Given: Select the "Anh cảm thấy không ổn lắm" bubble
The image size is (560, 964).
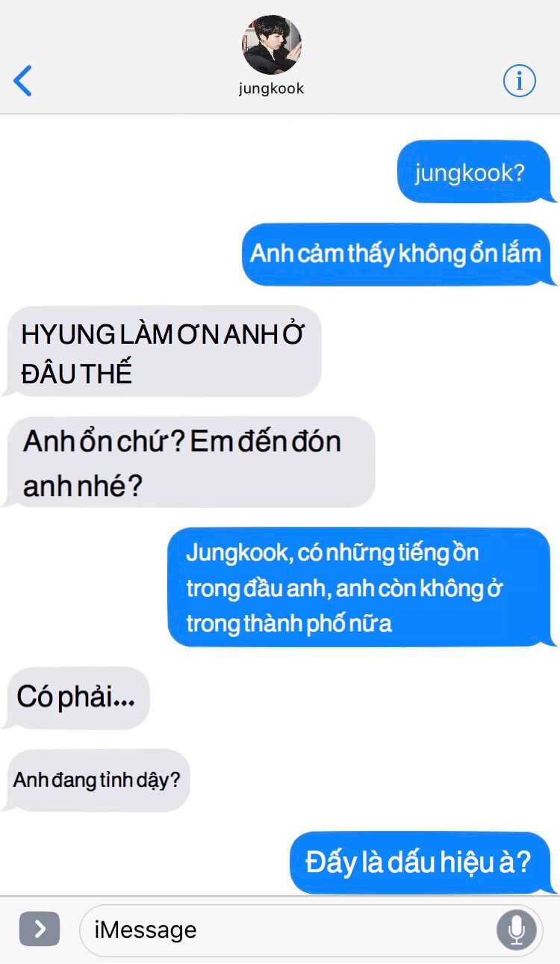Looking at the screenshot, I should click(398, 254).
